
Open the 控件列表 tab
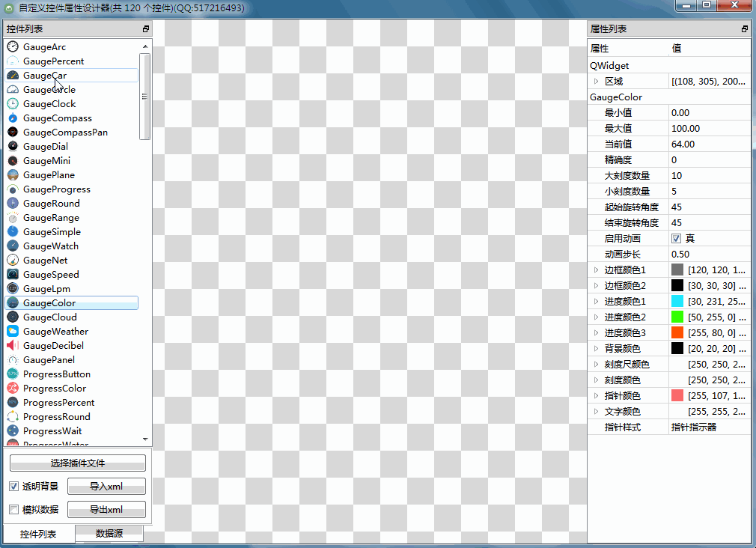click(x=39, y=533)
